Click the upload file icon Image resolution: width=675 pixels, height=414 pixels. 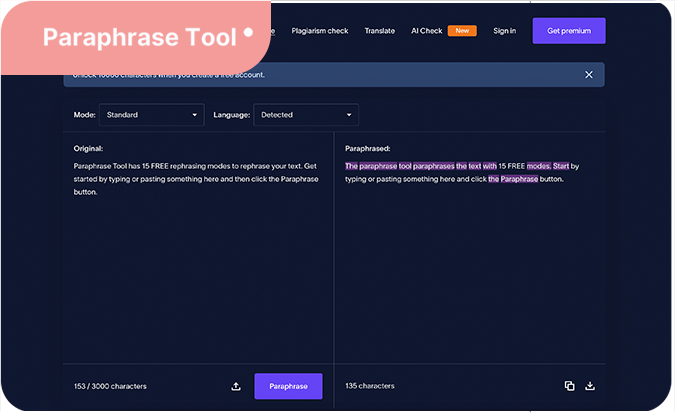click(x=236, y=386)
